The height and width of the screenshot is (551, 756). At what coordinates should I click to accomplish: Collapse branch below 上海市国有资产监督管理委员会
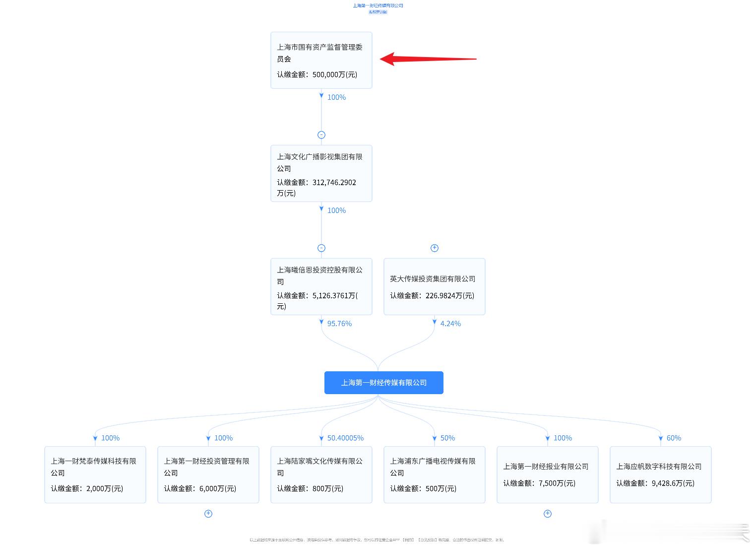pos(321,135)
